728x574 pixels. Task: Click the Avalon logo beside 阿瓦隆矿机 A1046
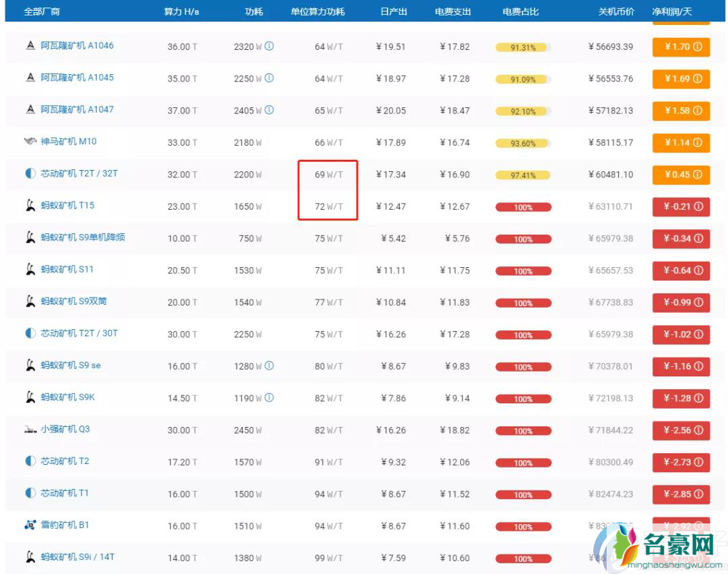pos(30,45)
